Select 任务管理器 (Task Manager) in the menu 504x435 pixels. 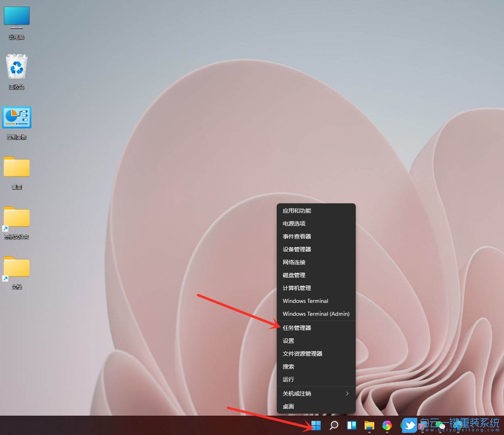pos(297,327)
